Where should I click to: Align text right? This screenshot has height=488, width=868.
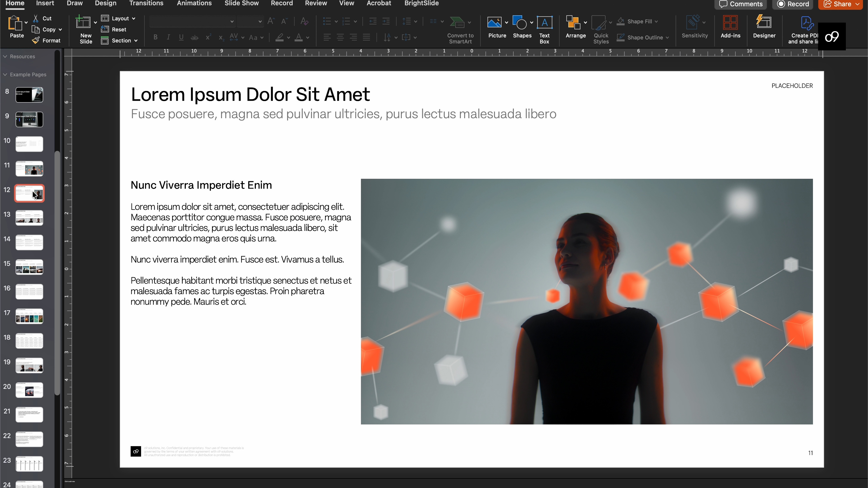pos(354,37)
